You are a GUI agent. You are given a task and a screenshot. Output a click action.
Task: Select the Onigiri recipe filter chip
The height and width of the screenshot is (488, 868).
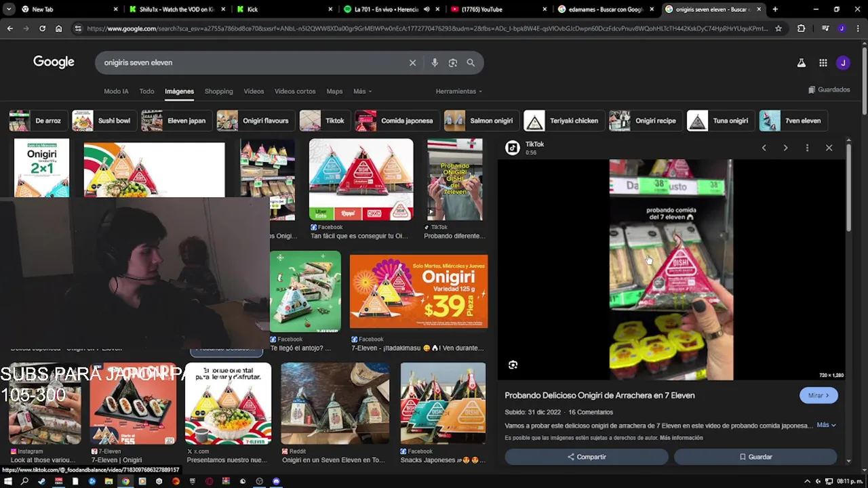(645, 121)
